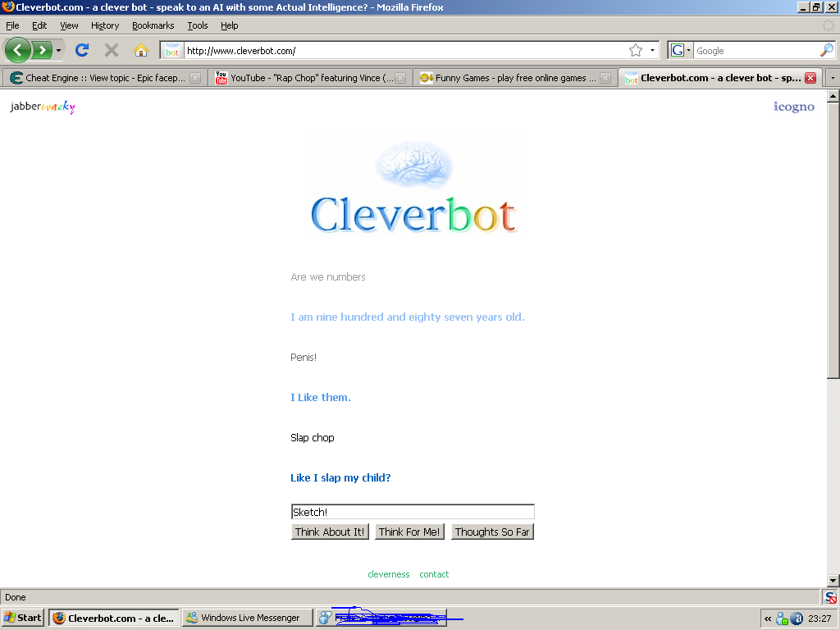Open the list all tabs dropdown

pos(833,78)
